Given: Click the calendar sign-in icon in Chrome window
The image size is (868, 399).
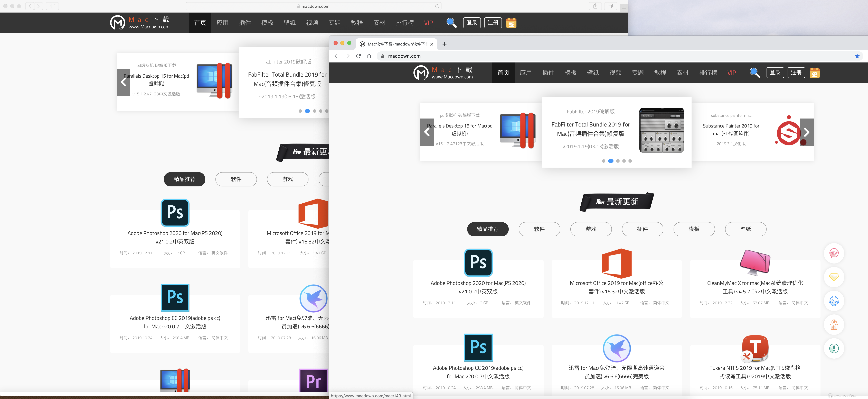Looking at the screenshot, I should (x=814, y=72).
